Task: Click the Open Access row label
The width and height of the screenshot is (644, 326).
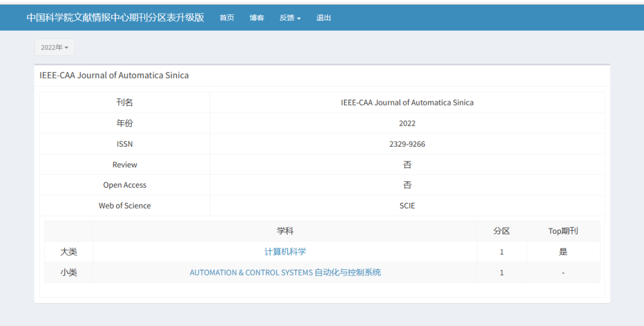Action: (x=125, y=185)
